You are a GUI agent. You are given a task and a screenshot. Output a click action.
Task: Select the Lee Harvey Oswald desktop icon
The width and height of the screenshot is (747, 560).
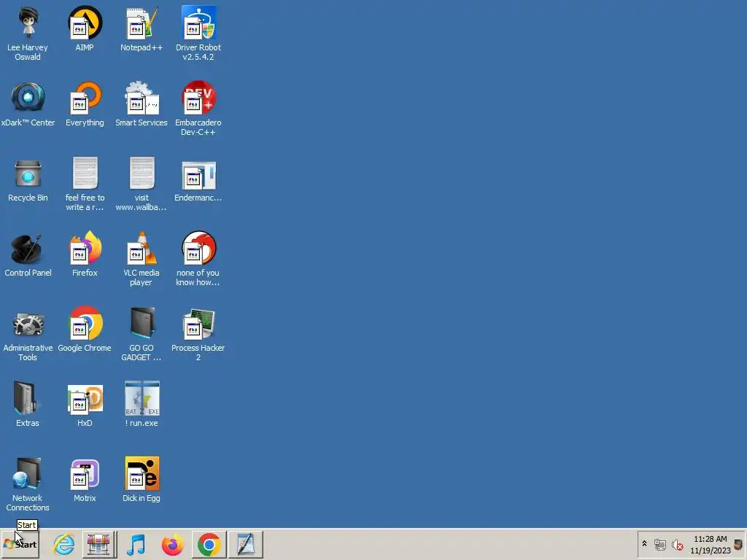click(x=28, y=34)
